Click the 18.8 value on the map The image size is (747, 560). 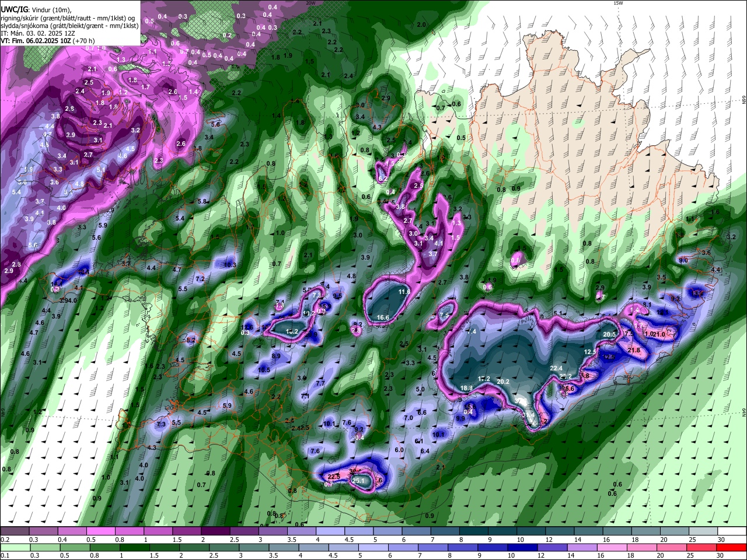coord(466,388)
